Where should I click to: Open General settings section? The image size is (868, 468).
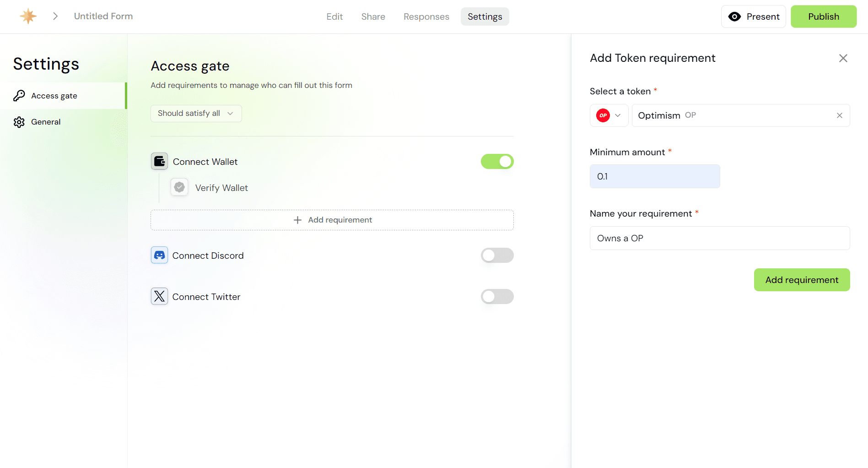pos(63,122)
